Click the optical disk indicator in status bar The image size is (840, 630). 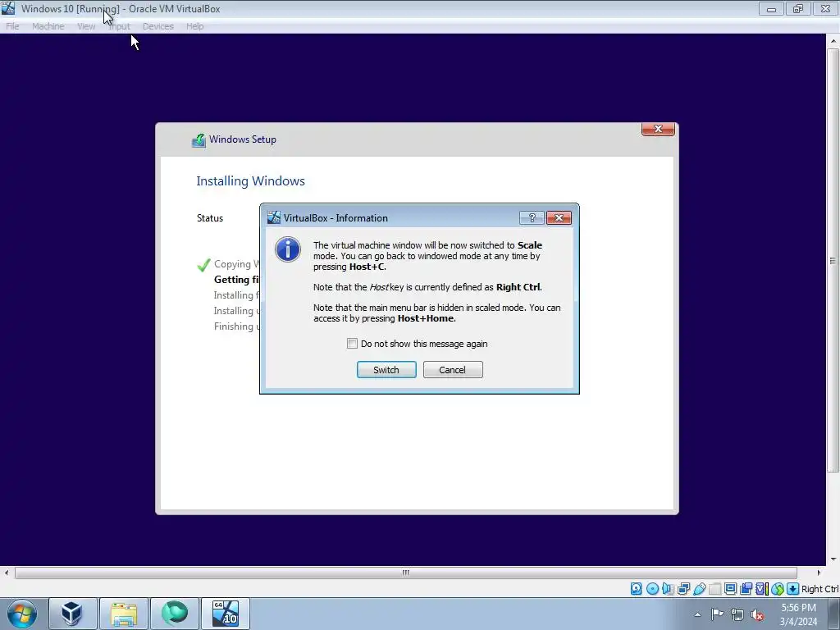(652, 589)
